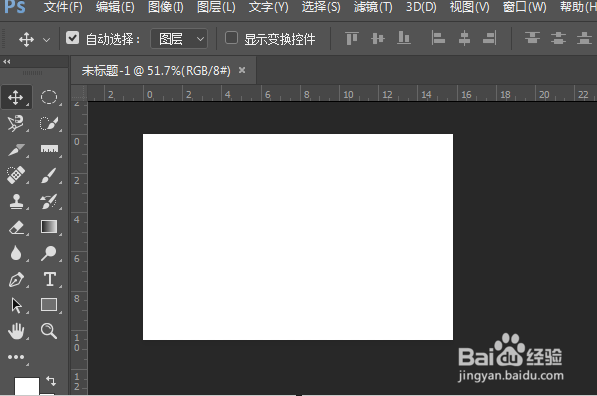Click the white document canvas

pos(298,236)
